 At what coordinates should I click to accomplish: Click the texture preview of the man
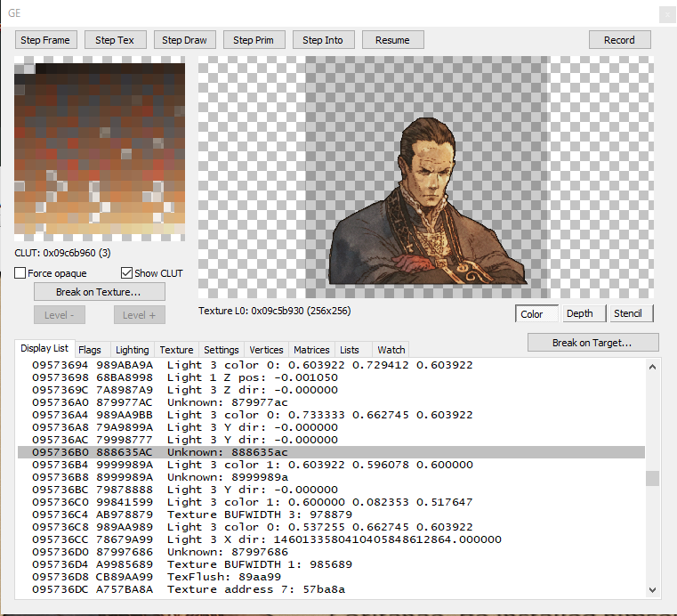point(426,177)
